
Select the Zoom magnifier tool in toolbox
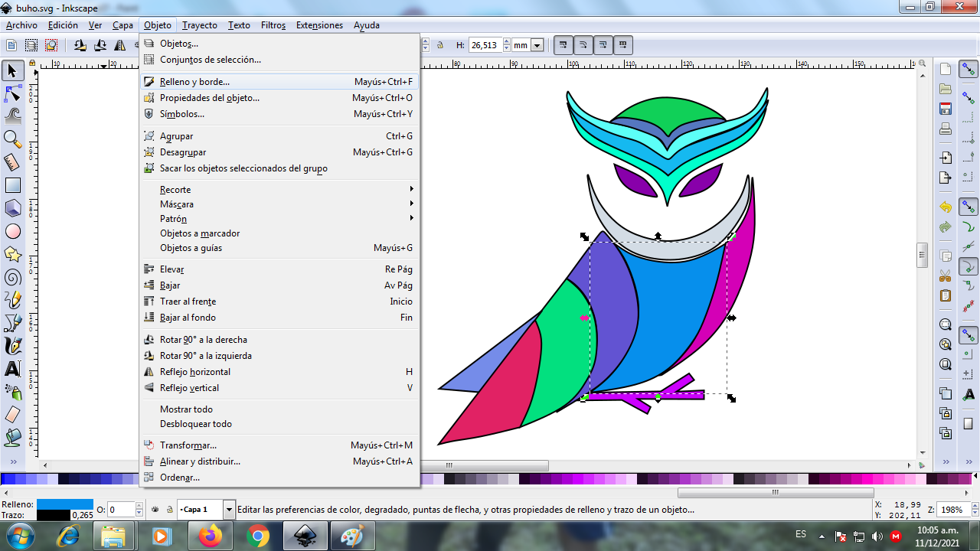(12, 139)
